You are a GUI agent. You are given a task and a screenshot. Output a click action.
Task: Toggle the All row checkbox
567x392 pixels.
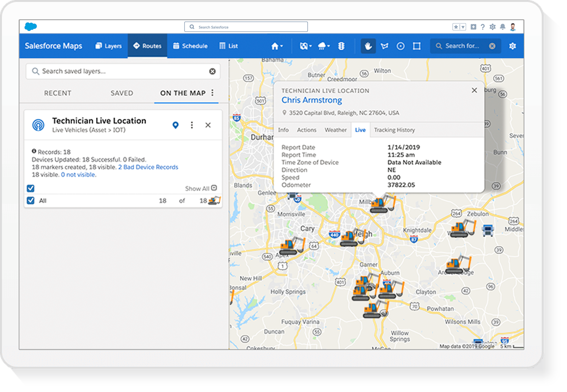click(x=31, y=200)
